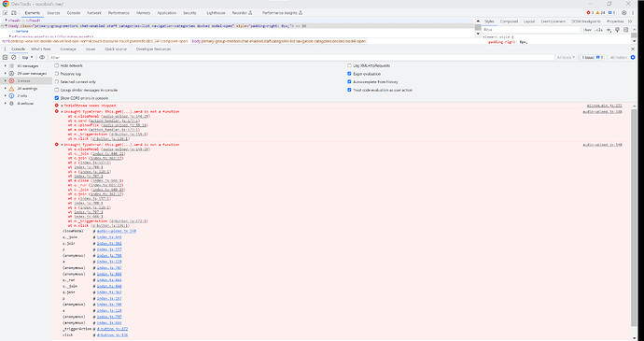Disable Show CORS errors in console

click(x=57, y=98)
